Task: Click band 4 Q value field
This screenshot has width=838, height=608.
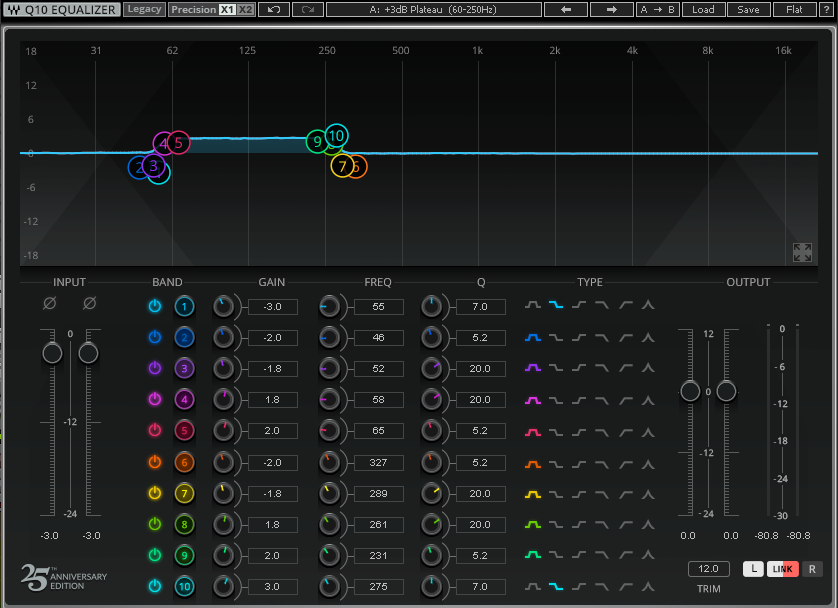Action: tap(480, 400)
